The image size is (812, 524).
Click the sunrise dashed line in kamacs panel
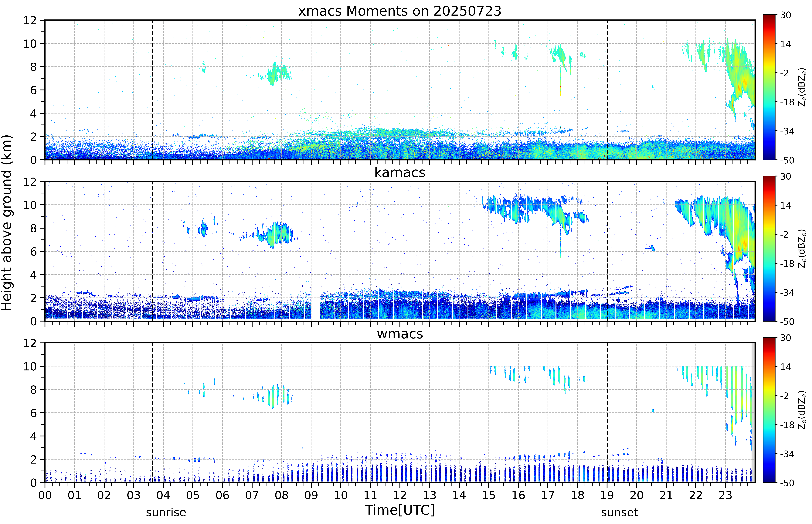coord(152,251)
